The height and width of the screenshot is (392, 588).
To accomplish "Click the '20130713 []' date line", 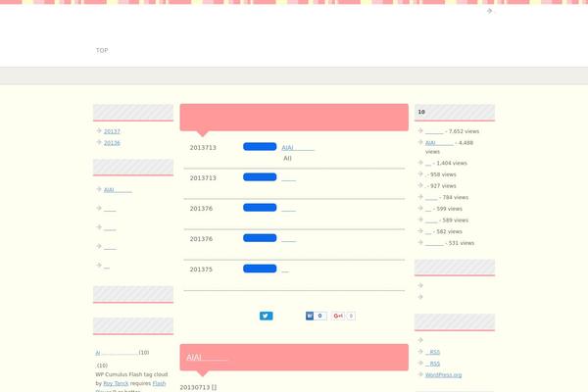I will [x=198, y=387].
